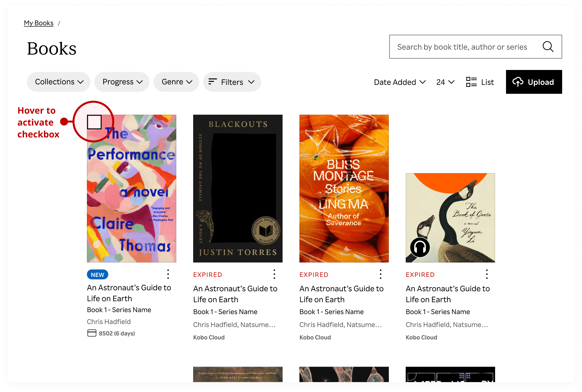Click headphones audiobook icon on Book of Goose
Image resolution: width=582 pixels, height=392 pixels.
pyautogui.click(x=420, y=248)
